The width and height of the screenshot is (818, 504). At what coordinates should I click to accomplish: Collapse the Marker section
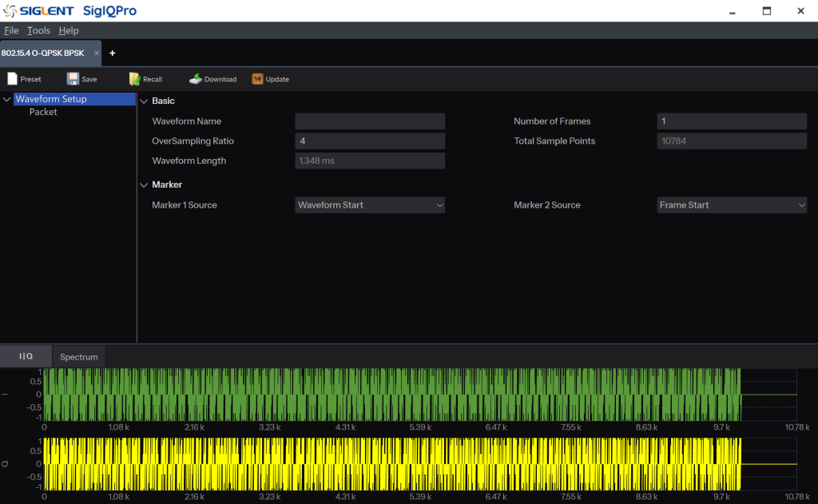[145, 184]
